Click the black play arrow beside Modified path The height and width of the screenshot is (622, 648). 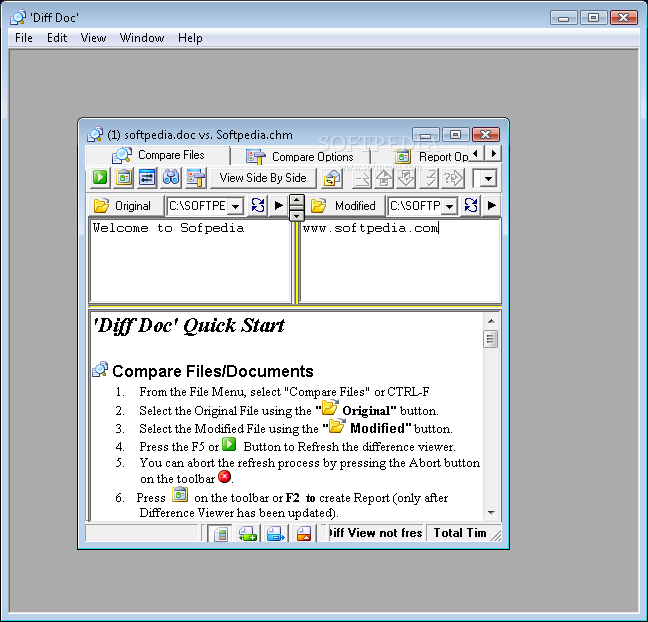(492, 205)
